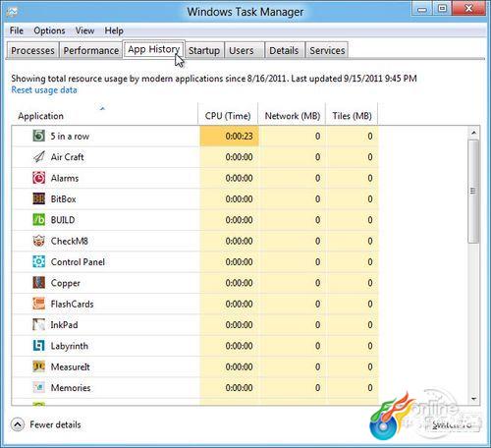Click the Memories app icon
The width and height of the screenshot is (491, 448).
tap(39, 387)
